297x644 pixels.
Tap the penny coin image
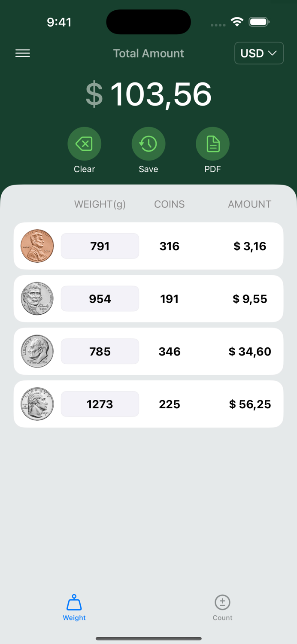37,246
